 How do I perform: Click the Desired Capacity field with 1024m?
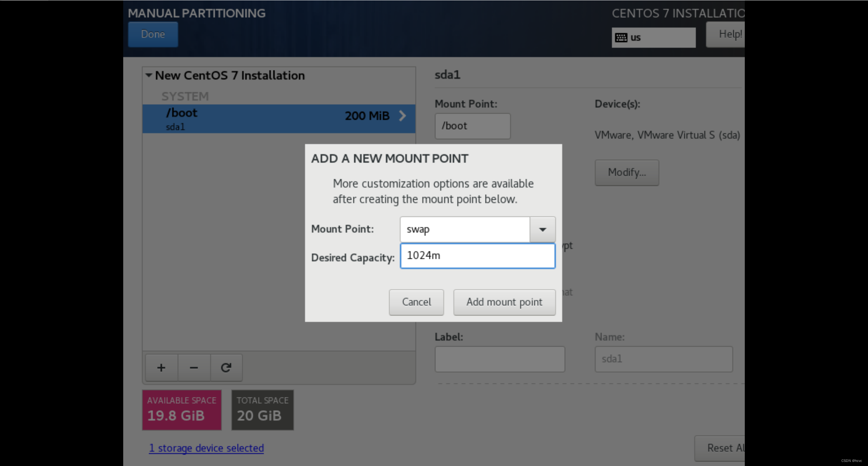(478, 255)
